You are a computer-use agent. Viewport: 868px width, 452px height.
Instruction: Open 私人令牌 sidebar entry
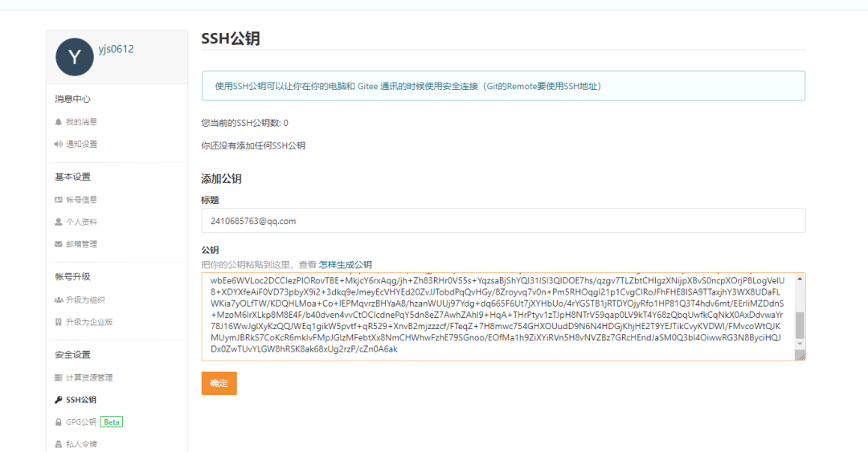pos(81,444)
